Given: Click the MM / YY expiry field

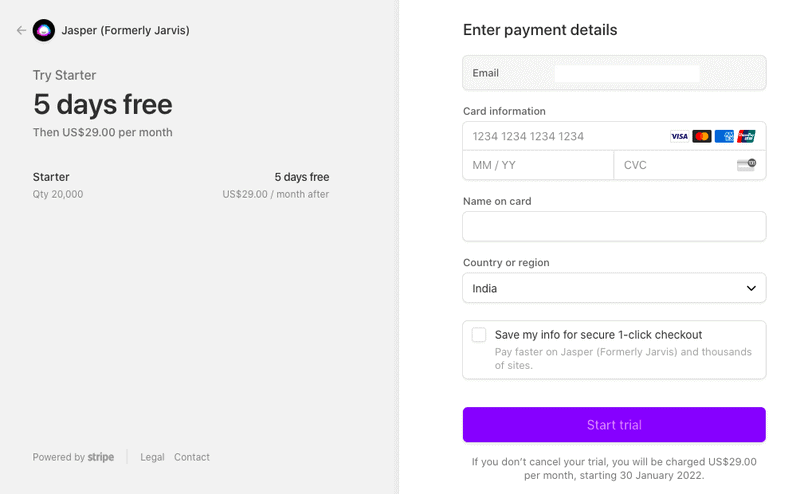Looking at the screenshot, I should point(537,164).
